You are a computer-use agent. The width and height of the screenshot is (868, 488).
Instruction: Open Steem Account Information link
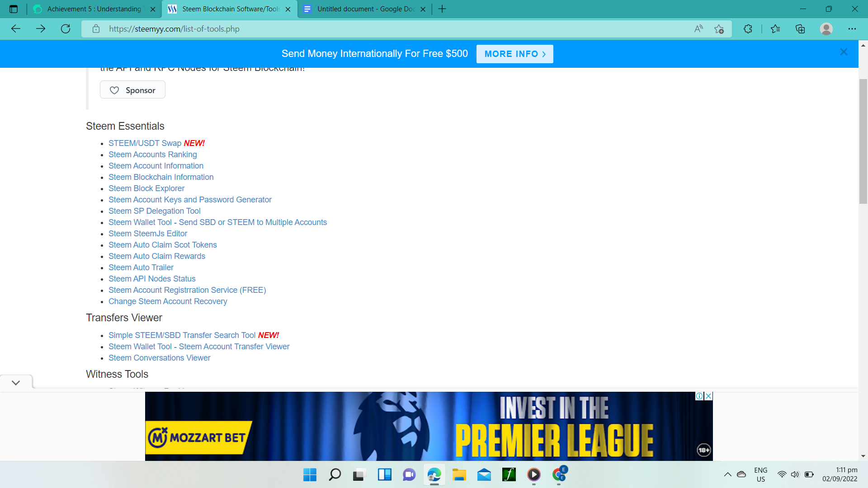156,166
